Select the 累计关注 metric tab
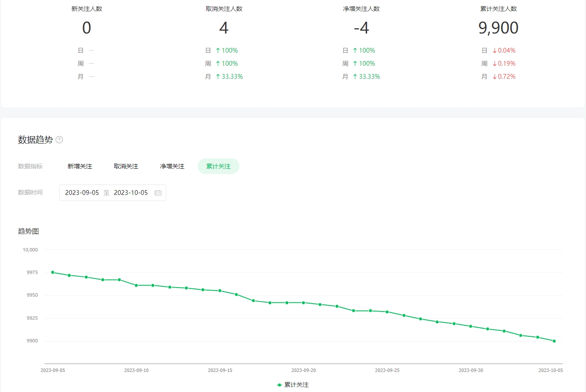 click(x=218, y=166)
